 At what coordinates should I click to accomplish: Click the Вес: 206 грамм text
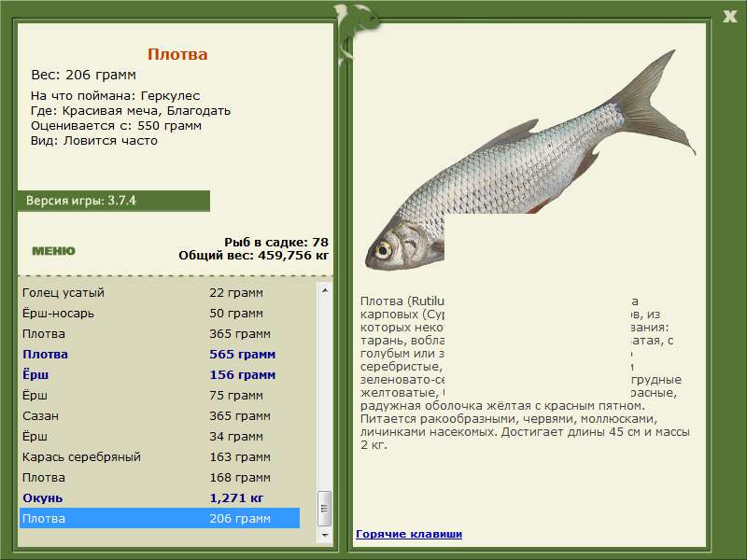click(83, 75)
